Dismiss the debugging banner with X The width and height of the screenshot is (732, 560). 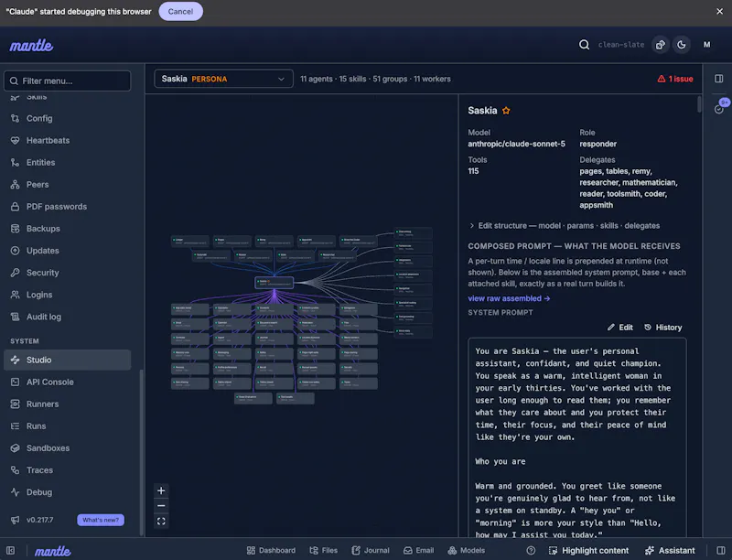click(x=720, y=11)
